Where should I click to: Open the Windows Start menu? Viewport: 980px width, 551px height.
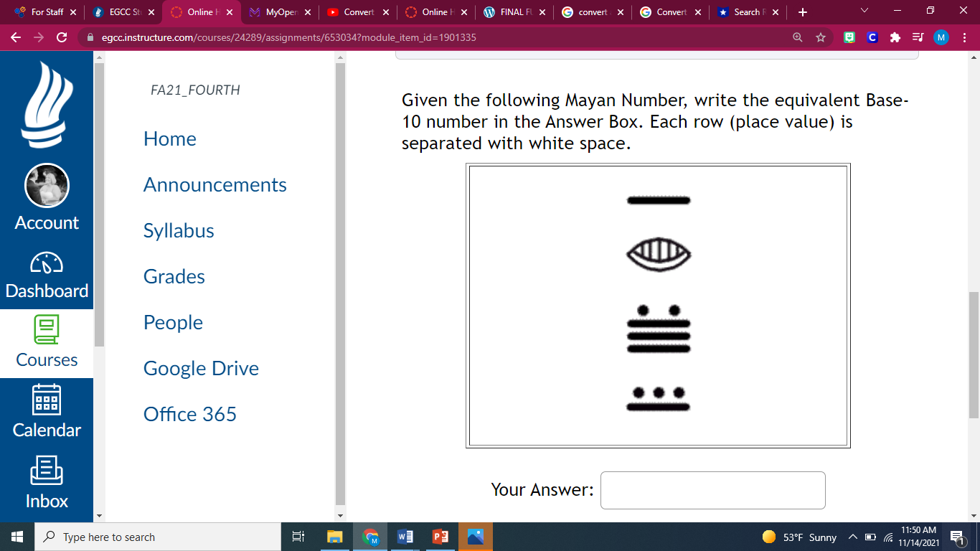click(17, 537)
